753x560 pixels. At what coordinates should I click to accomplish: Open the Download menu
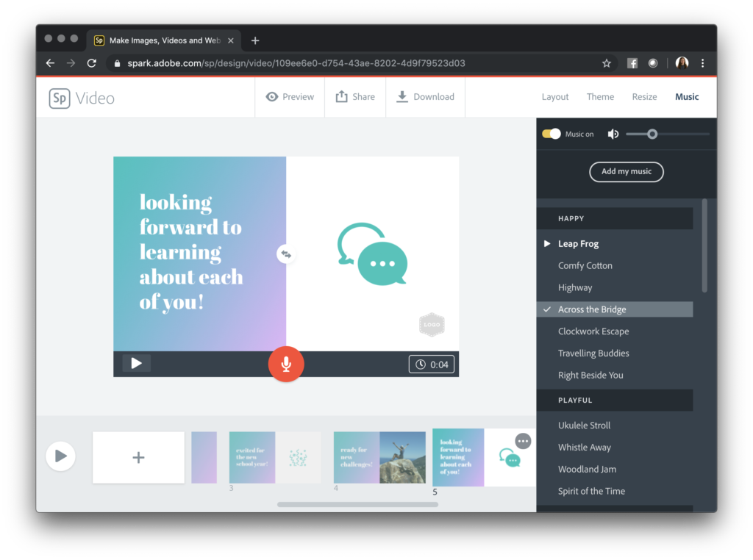pos(425,97)
